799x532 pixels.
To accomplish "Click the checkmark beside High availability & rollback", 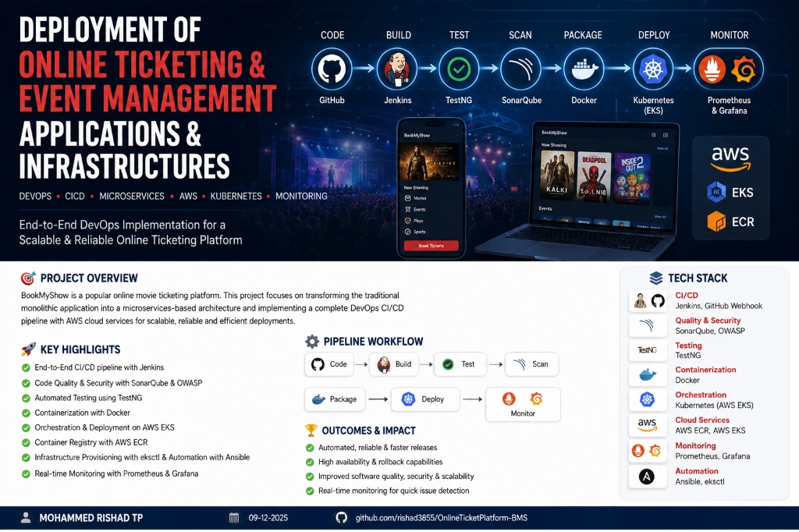I will tap(309, 463).
